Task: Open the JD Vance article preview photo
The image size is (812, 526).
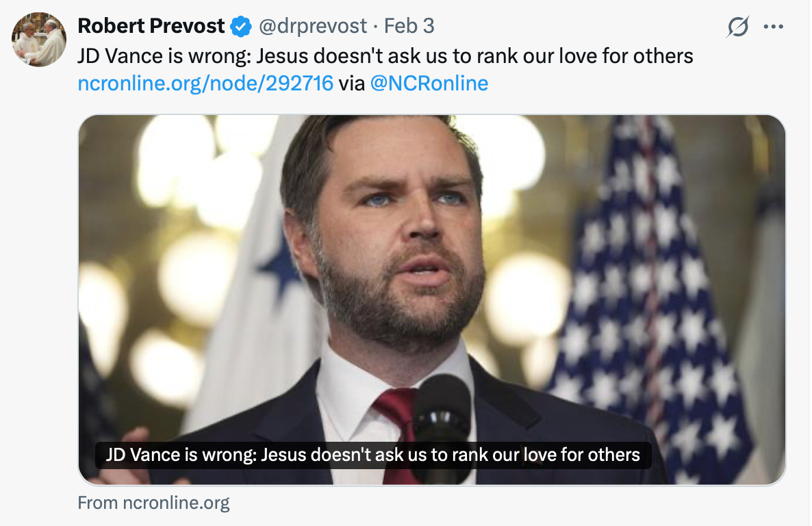Action: click(x=432, y=299)
